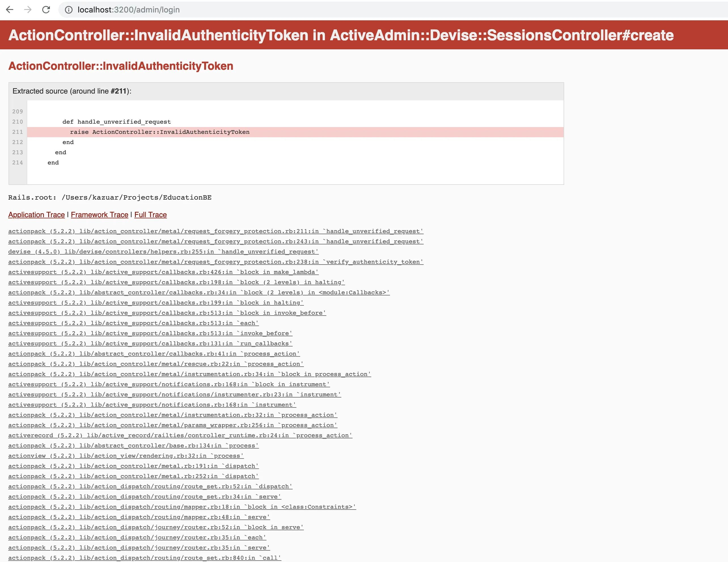Open actionview rendering.rb:32 process line

(x=126, y=456)
